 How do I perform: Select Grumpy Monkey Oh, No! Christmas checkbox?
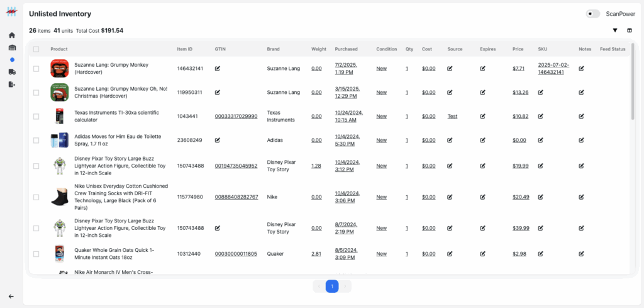[36, 93]
